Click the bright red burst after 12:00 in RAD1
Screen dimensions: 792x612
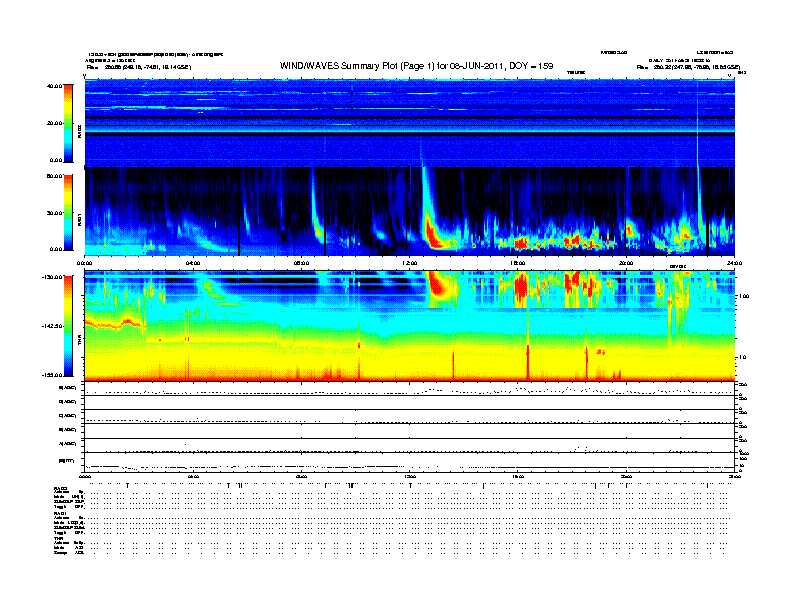[x=433, y=233]
